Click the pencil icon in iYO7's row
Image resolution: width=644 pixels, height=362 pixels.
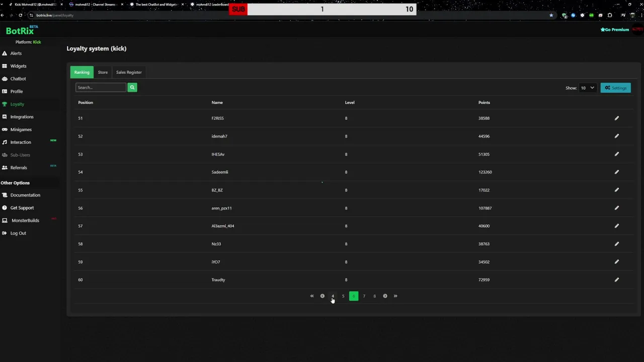click(616, 261)
